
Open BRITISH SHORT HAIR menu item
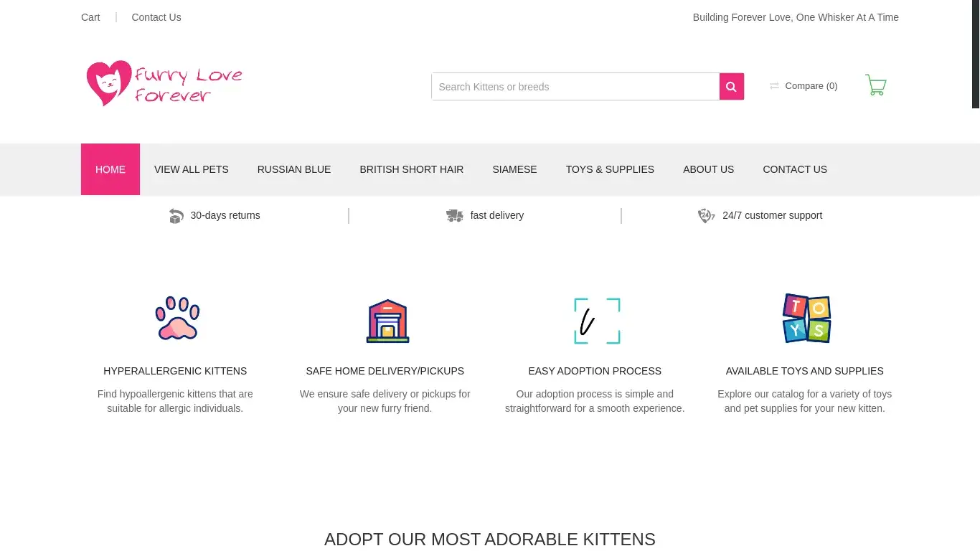click(412, 169)
